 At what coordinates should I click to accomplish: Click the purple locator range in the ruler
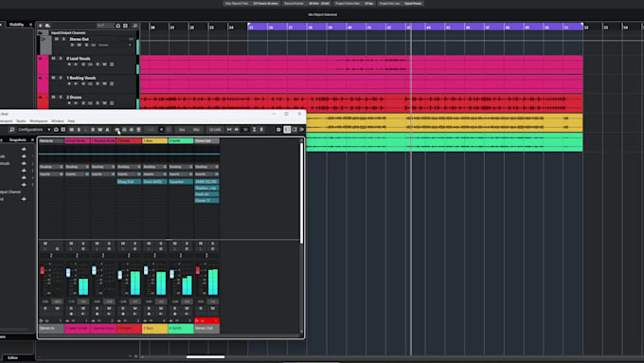415,27
